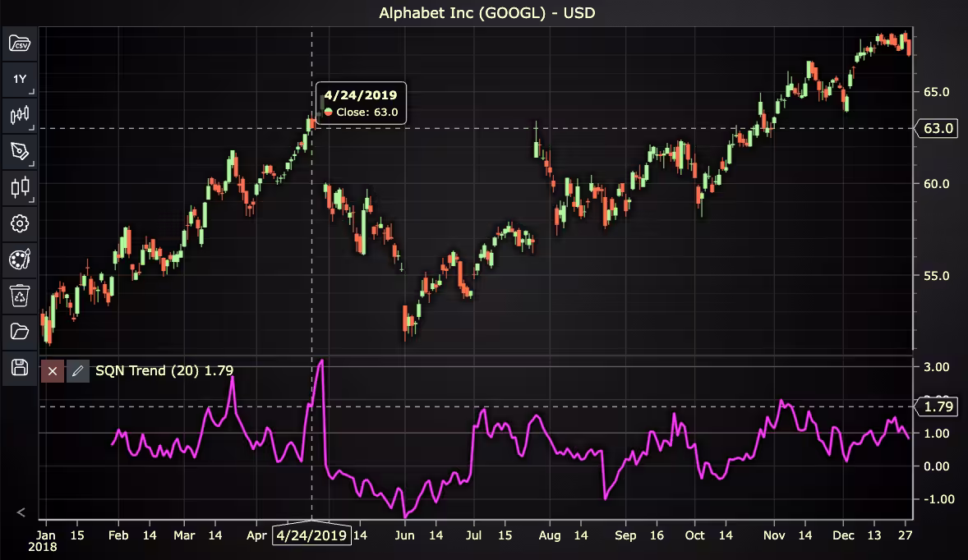Click the 1.79 indicator value marker
The width and height of the screenshot is (968, 560).
(x=938, y=406)
